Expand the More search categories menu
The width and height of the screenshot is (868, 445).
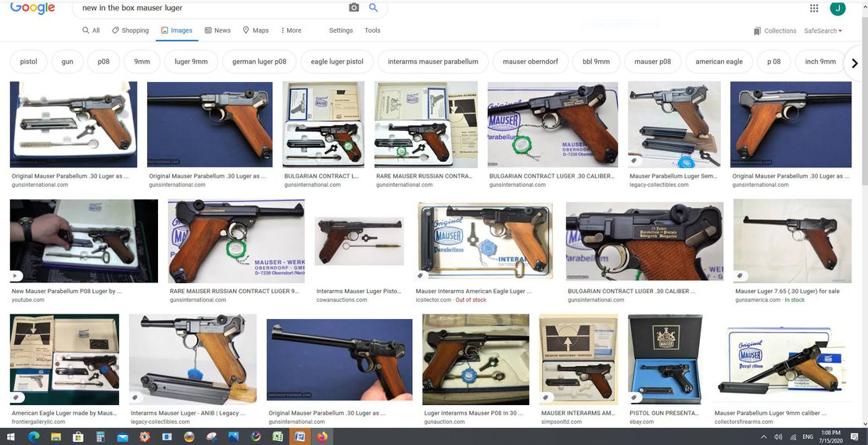[x=291, y=31]
